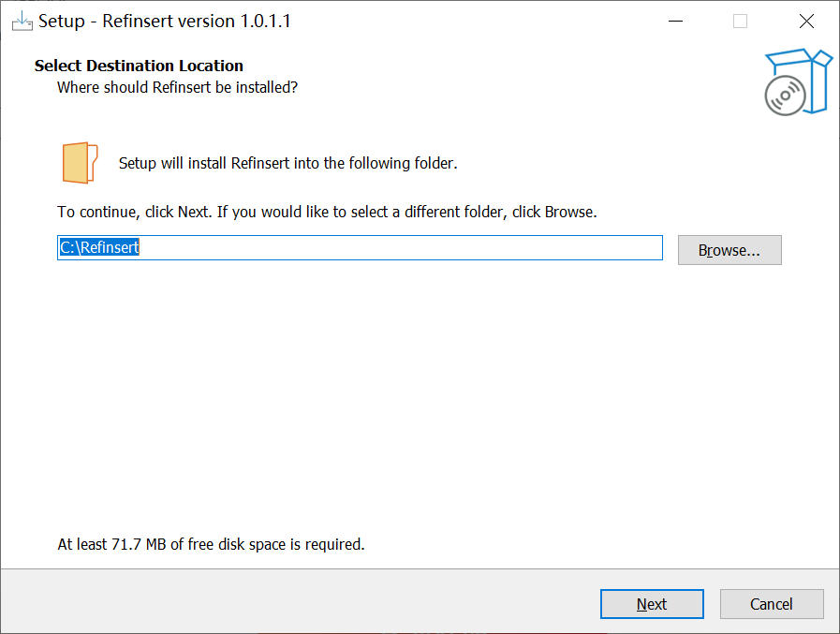Click the orange folder icon
The height and width of the screenshot is (634, 840).
[80, 162]
